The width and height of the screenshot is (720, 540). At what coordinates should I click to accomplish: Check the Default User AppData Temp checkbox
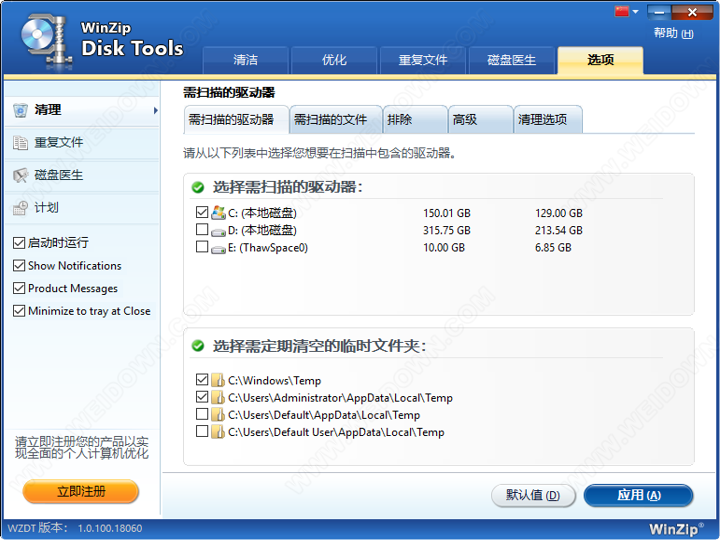[202, 431]
